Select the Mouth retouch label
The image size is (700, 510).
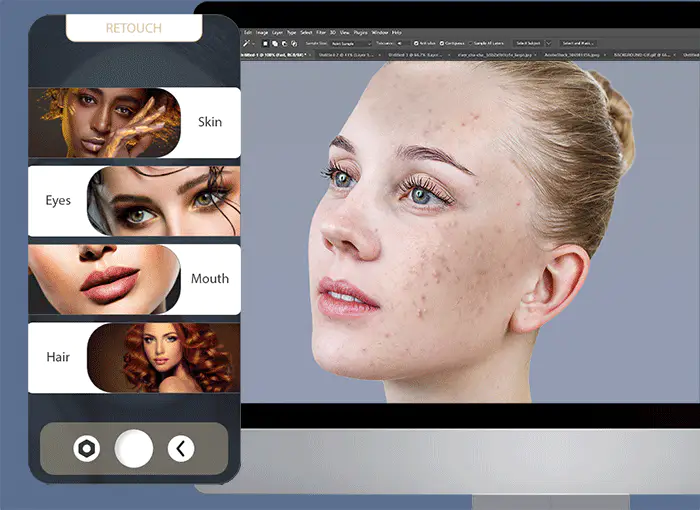210,279
